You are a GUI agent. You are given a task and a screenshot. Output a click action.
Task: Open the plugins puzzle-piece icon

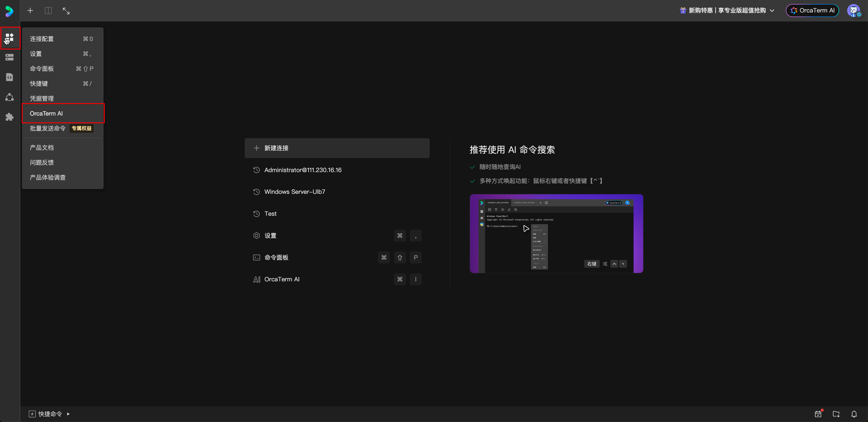tap(9, 117)
